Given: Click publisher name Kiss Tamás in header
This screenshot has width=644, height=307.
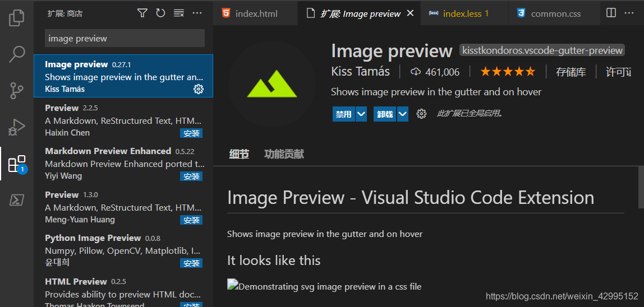Looking at the screenshot, I should point(360,71).
